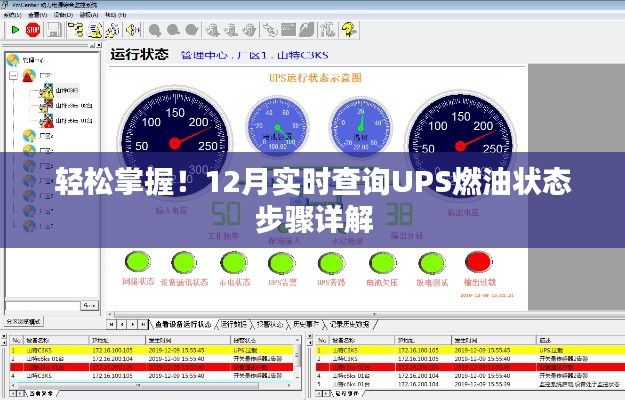Click the search input field in left panel

(x=43, y=306)
